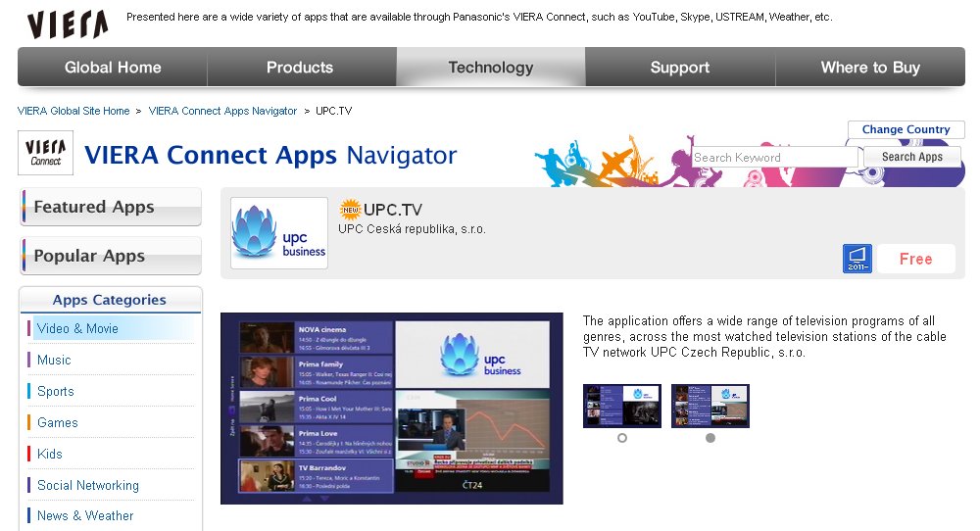This screenshot has height=531, width=980.
Task: Click the Search Keyword input field
Action: pos(774,158)
